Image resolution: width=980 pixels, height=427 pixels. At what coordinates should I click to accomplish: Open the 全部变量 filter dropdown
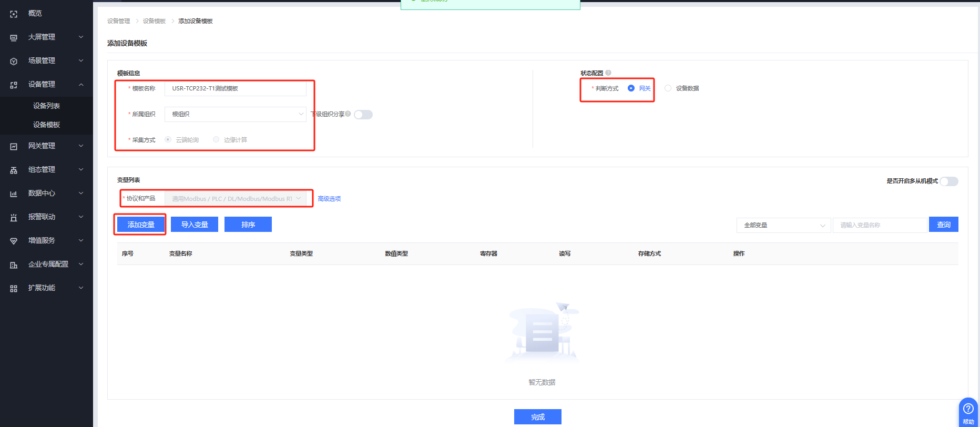(x=783, y=225)
